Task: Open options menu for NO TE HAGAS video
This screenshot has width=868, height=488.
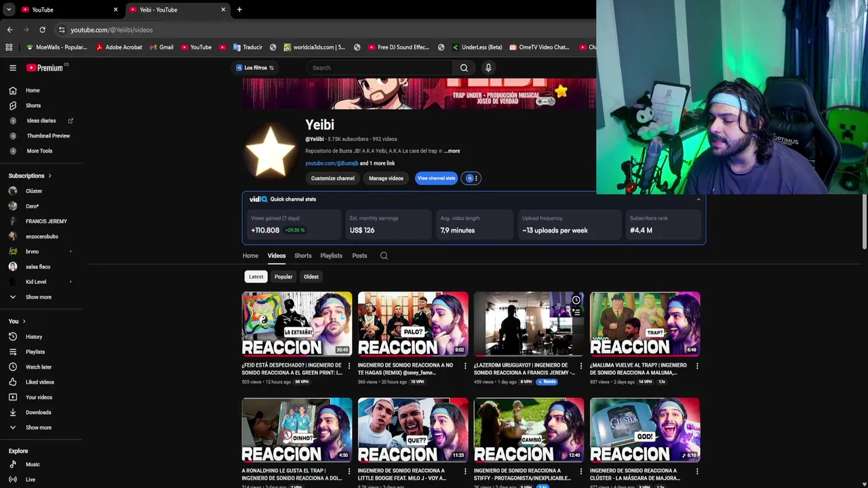Action: click(465, 366)
